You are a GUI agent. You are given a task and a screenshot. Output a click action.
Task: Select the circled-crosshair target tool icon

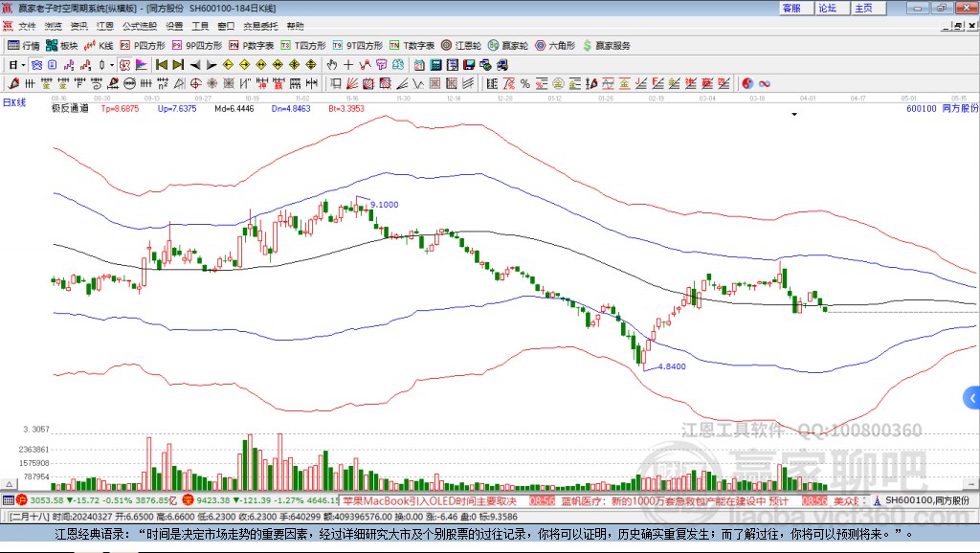point(195,84)
